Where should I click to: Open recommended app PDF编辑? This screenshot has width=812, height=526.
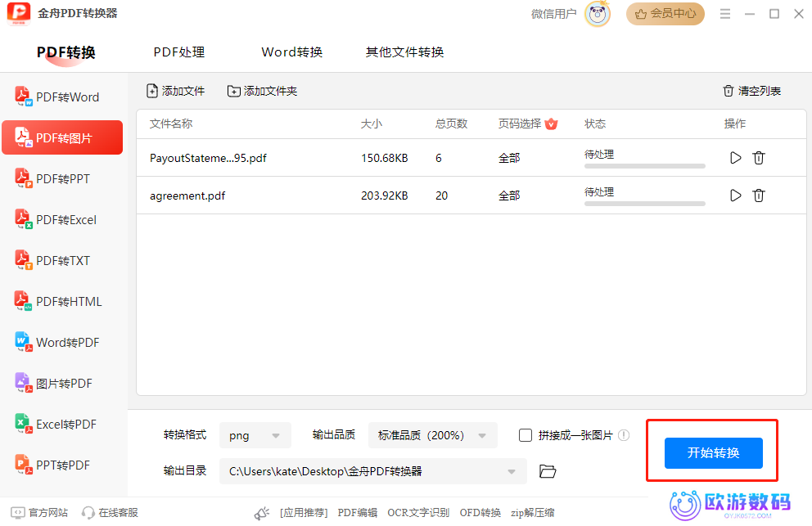(x=358, y=513)
